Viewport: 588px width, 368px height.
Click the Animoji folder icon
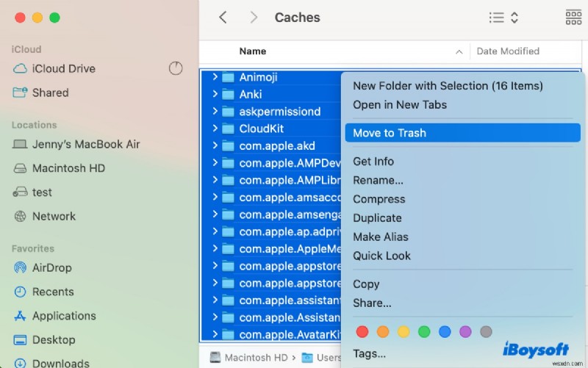tap(228, 77)
